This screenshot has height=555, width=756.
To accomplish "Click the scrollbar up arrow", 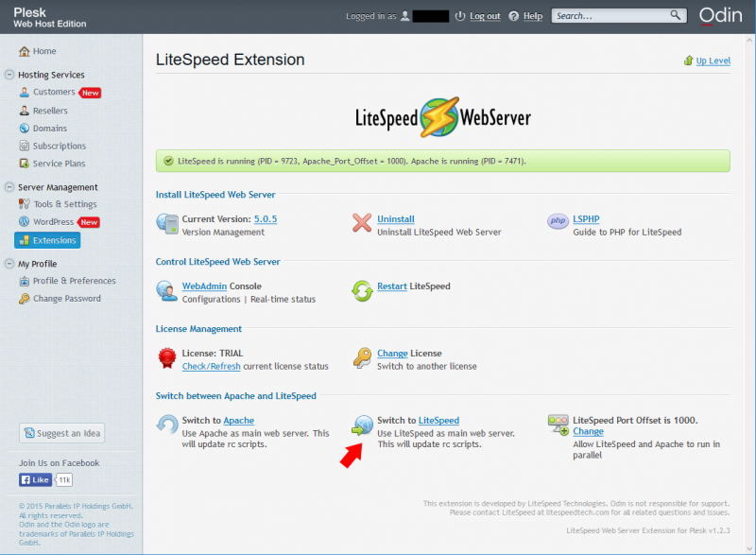I will 749,40.
